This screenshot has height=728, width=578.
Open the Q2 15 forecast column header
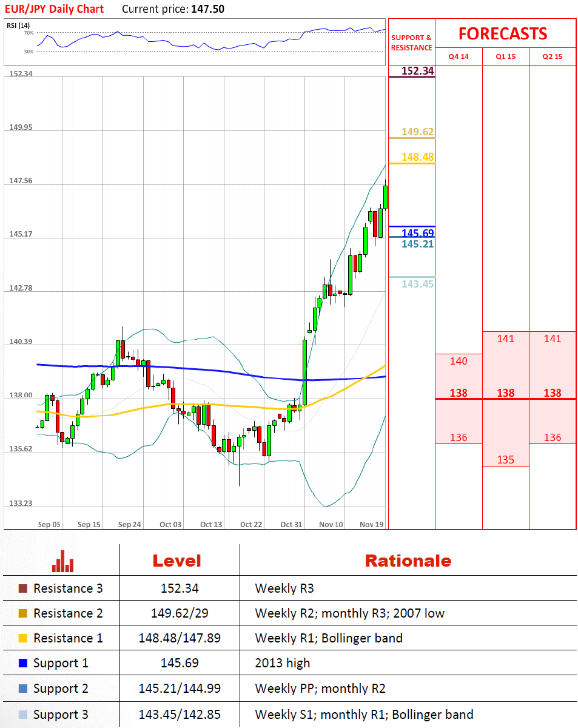[x=553, y=56]
